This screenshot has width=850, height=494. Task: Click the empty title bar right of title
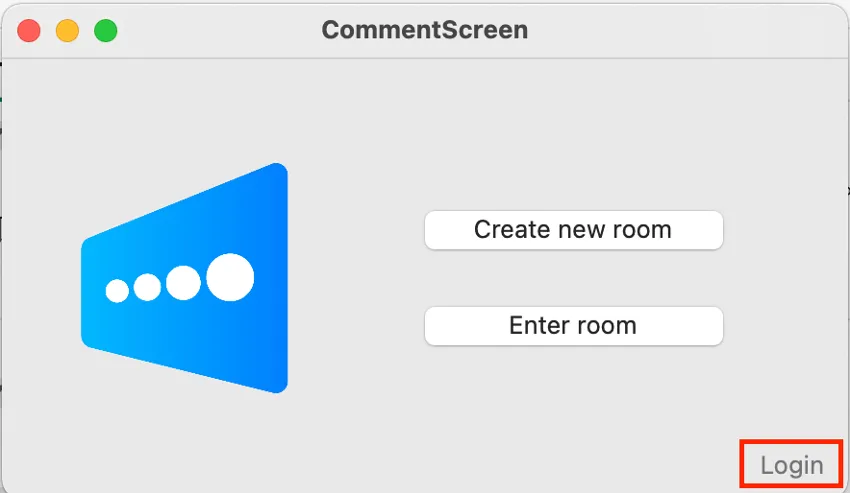[x=680, y=30]
